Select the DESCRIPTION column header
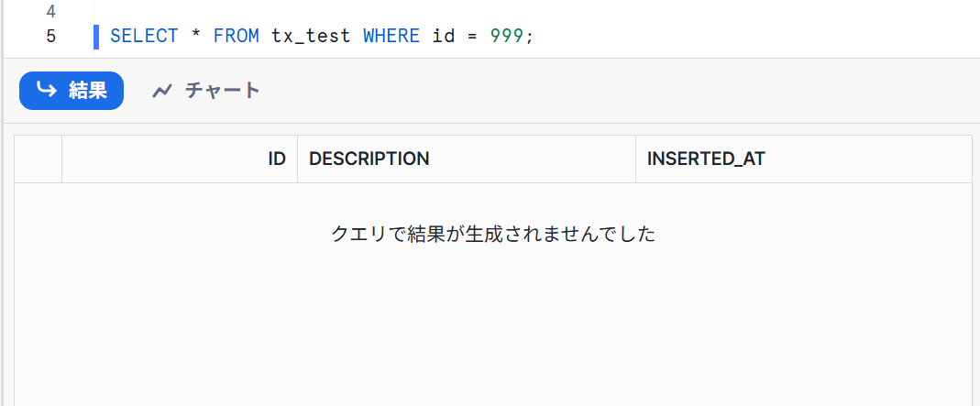Image resolution: width=980 pixels, height=406 pixels. coord(369,159)
